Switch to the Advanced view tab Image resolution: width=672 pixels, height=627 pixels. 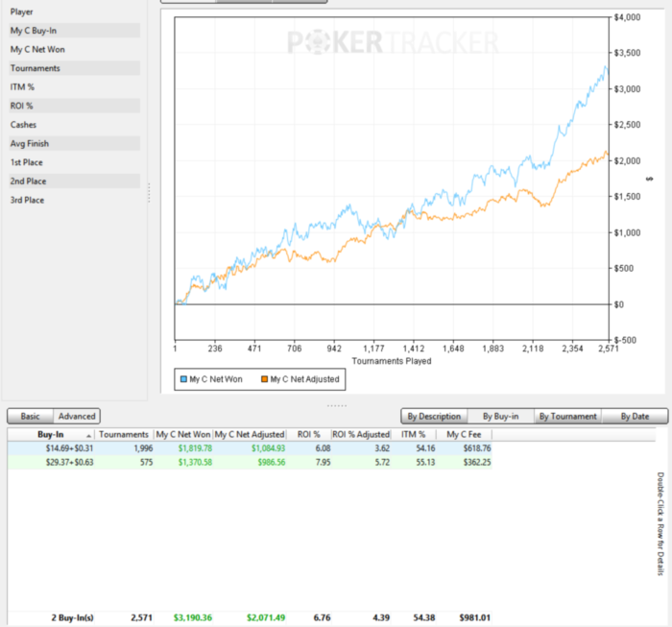(77, 416)
